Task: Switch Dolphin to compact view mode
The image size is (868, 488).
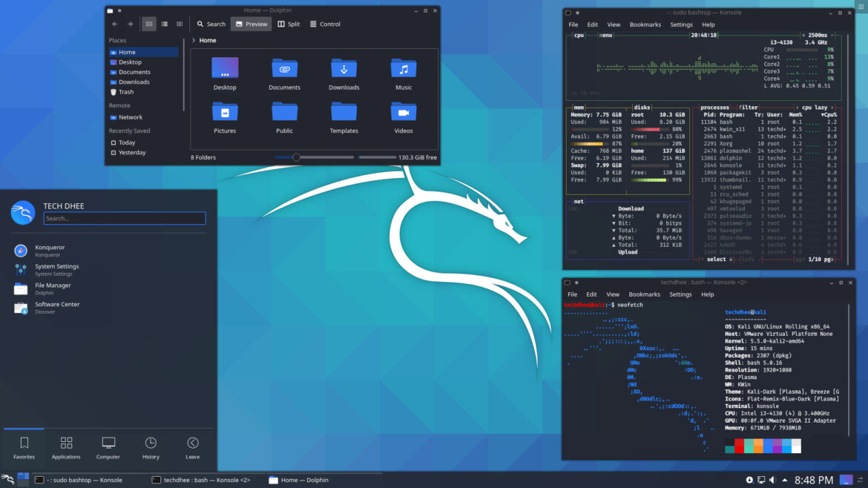Action: pos(179,24)
